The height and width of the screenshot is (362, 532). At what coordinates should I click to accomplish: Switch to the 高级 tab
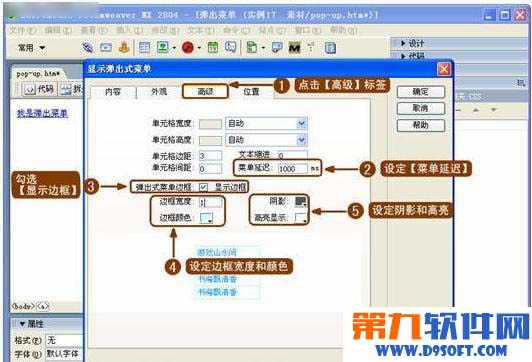[x=205, y=91]
